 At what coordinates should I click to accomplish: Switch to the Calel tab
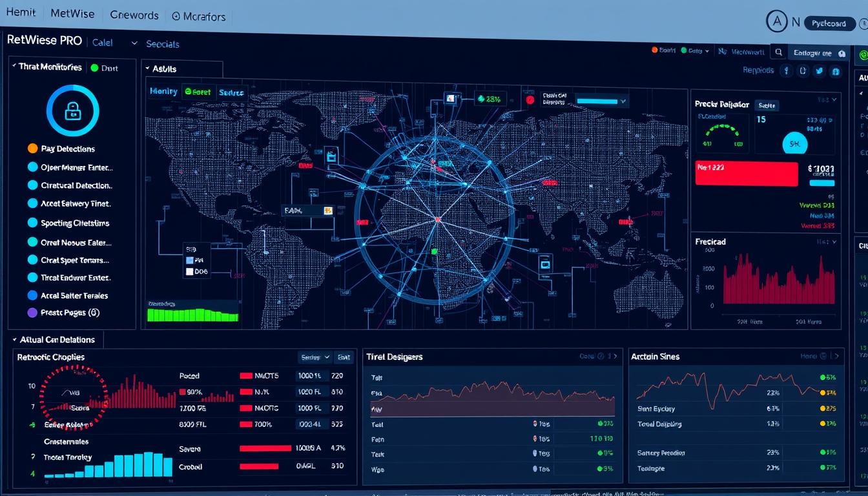(102, 43)
